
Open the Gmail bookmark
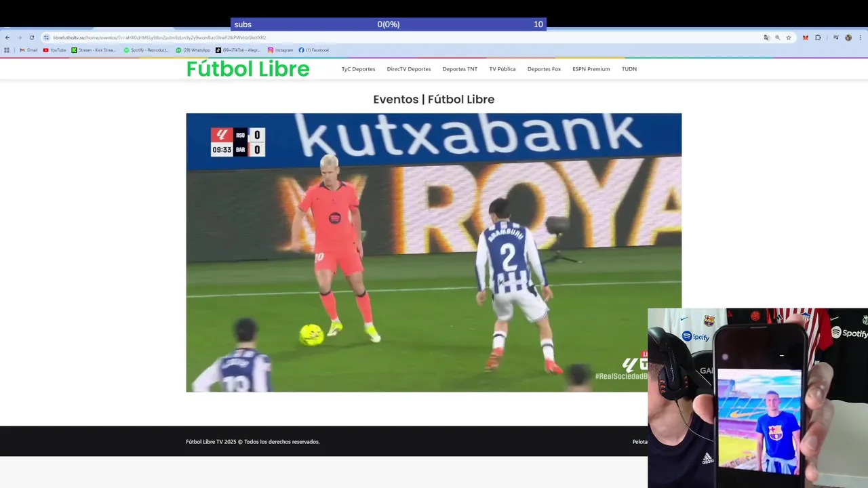coord(28,50)
